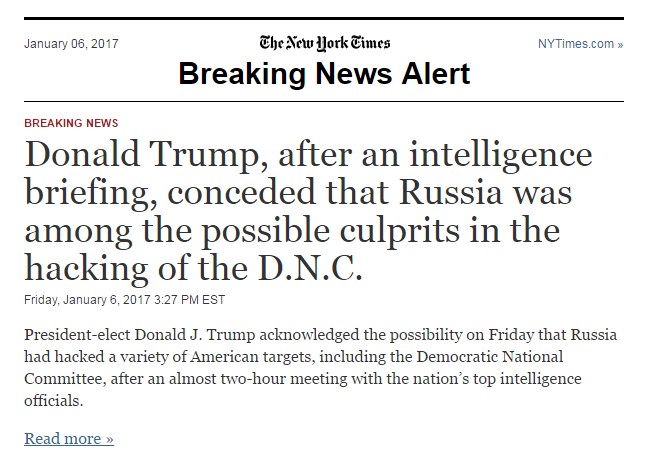
Task: Click President-elect Donald J. Trump in summary
Action: tap(140, 335)
